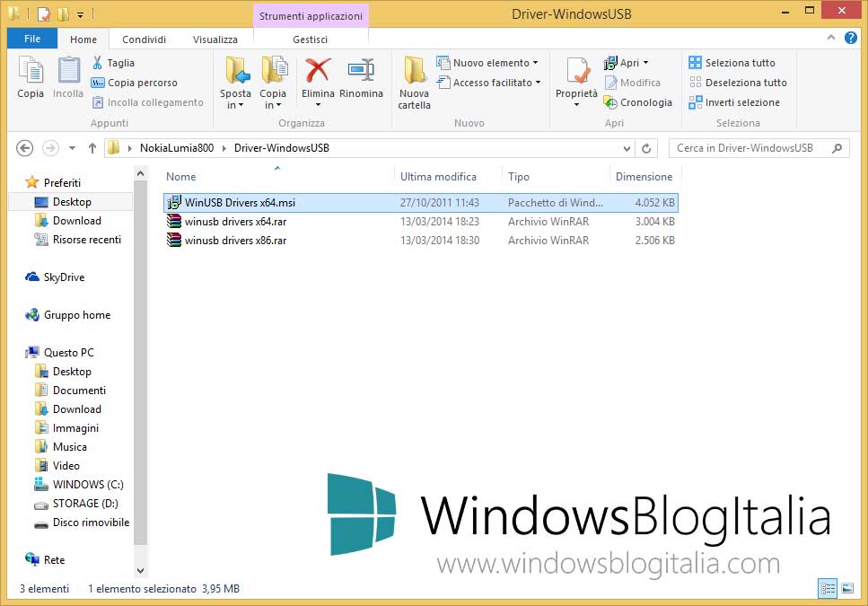Switch to the Visualizza ribbon tab
Screen dimensions: 868x606
tap(215, 40)
